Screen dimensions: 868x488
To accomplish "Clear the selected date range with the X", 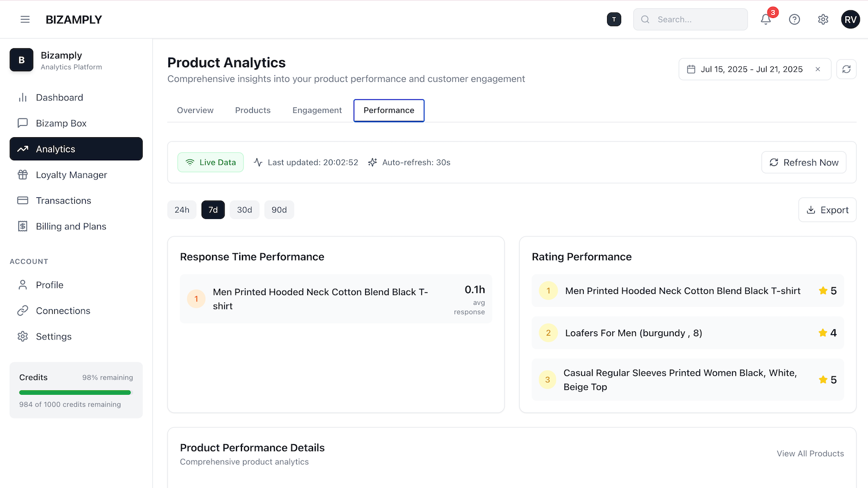I will [x=818, y=69].
